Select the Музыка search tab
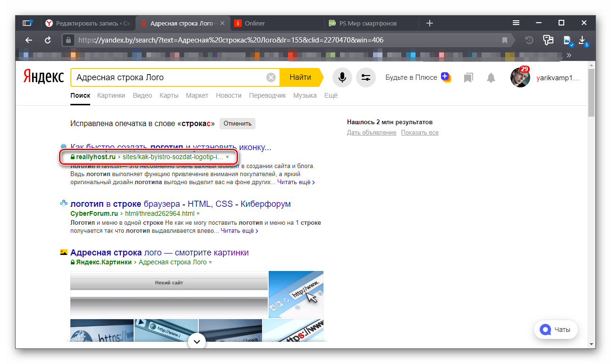611x364 pixels. coord(305,95)
